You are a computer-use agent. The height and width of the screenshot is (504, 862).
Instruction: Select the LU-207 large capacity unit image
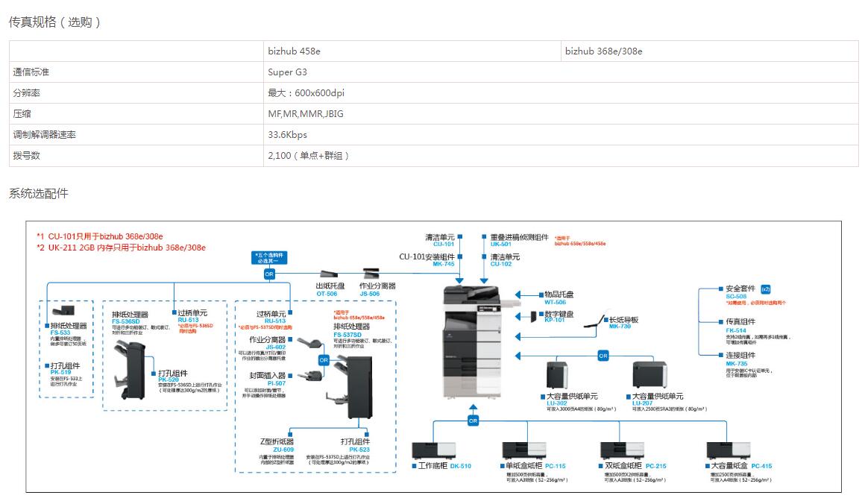click(649, 375)
